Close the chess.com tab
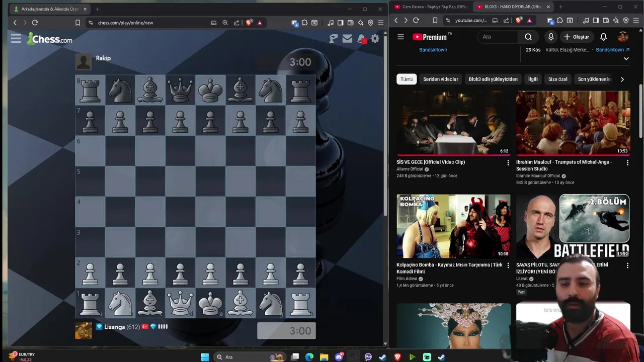This screenshot has width=644, height=362. [x=85, y=9]
